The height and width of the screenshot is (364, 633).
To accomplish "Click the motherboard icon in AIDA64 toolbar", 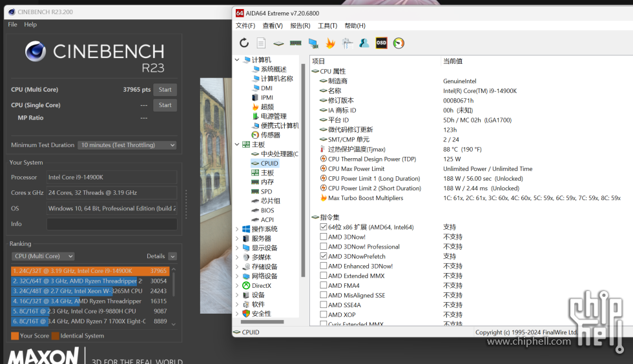I will click(x=278, y=43).
